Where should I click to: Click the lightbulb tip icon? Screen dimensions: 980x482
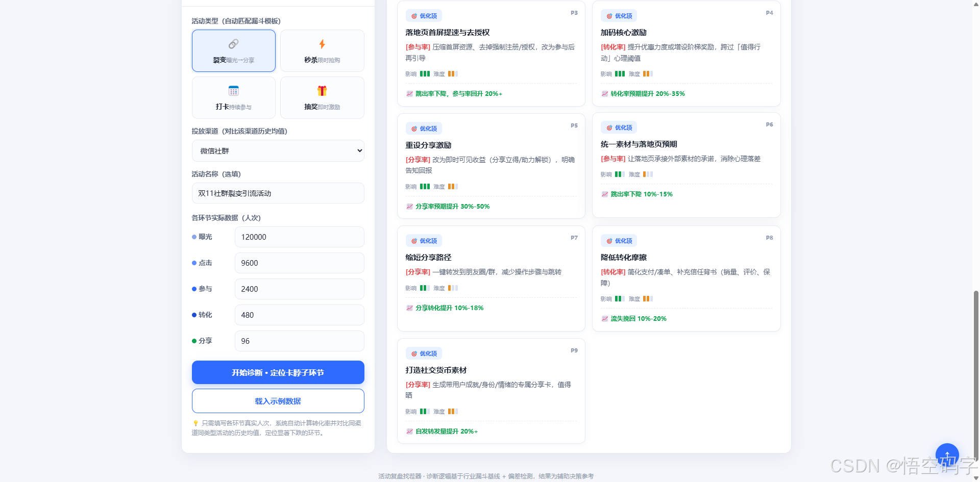[195, 423]
